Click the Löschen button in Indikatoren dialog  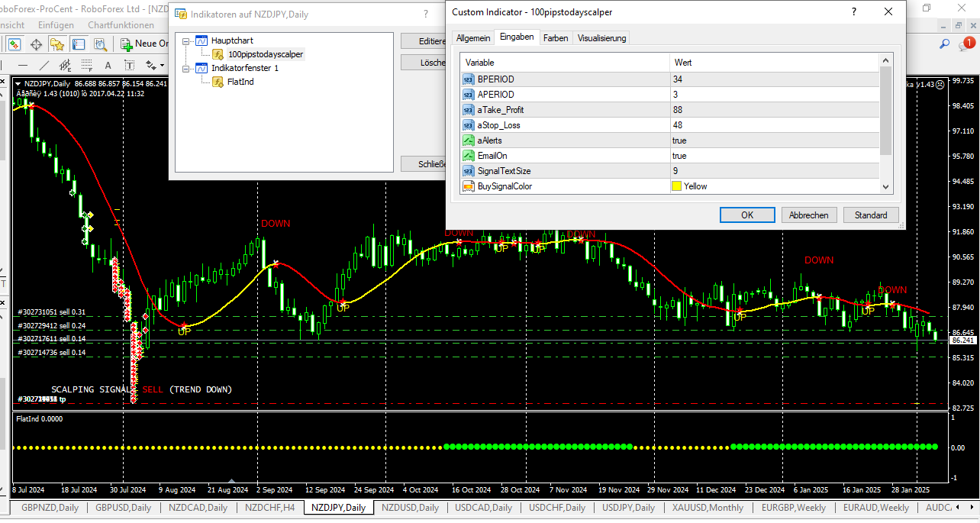coord(424,63)
